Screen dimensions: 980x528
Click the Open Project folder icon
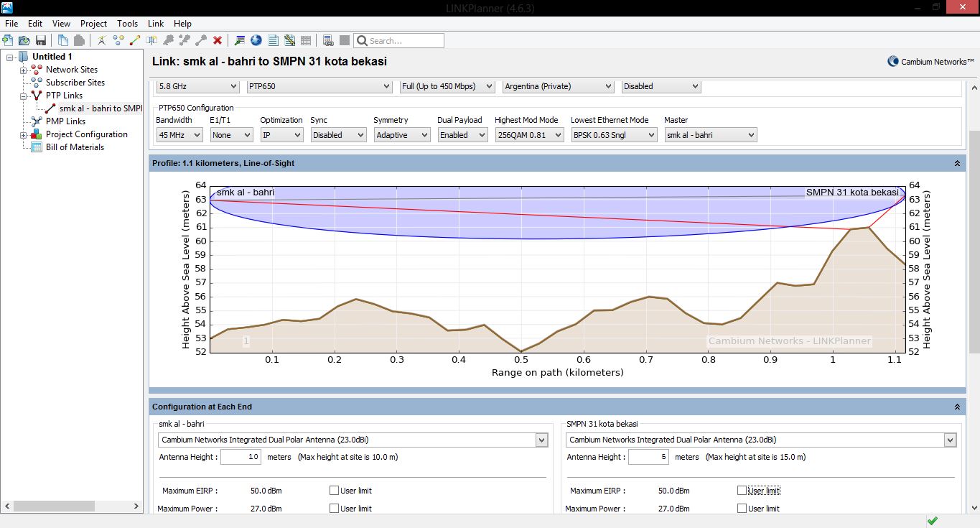click(x=24, y=40)
